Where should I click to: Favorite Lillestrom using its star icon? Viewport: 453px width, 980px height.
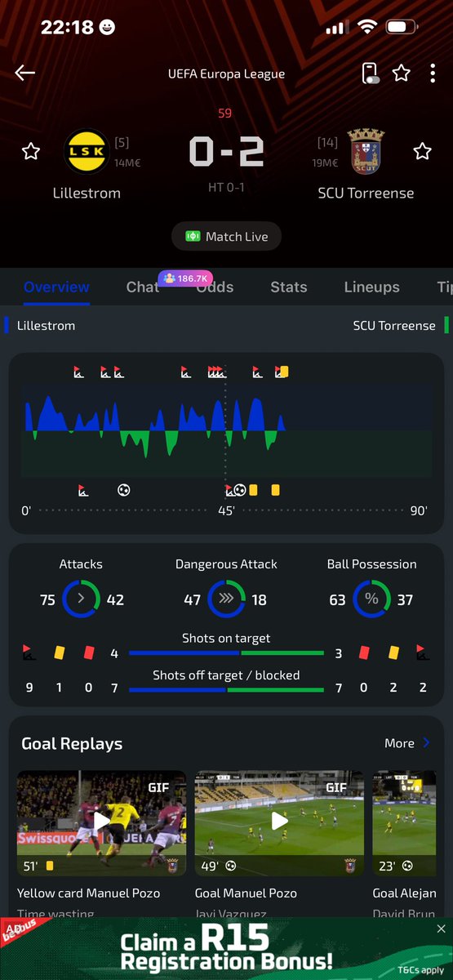(x=31, y=151)
